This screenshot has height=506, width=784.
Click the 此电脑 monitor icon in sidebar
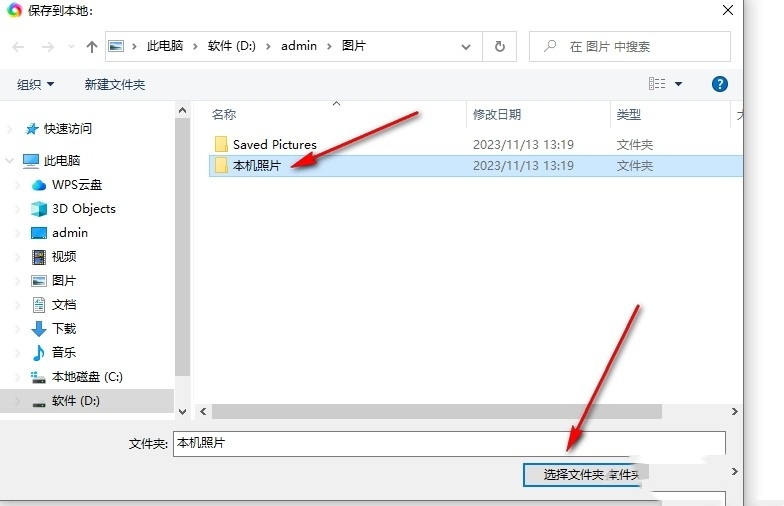pos(30,160)
